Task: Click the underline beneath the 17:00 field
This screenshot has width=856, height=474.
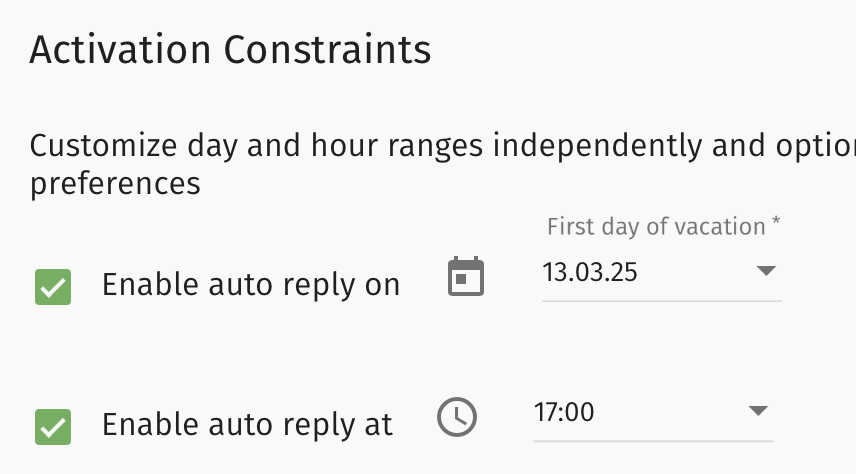Action: coord(653,440)
